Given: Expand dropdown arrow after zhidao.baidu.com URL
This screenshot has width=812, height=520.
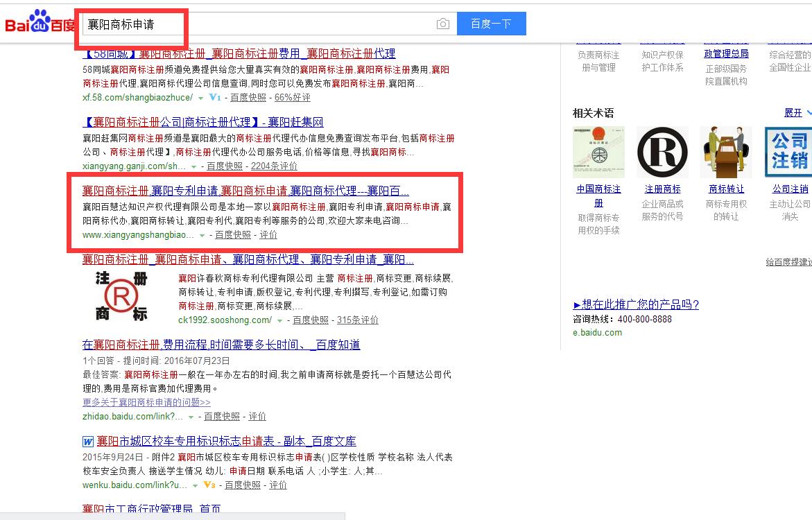Looking at the screenshot, I should pyautogui.click(x=191, y=417).
